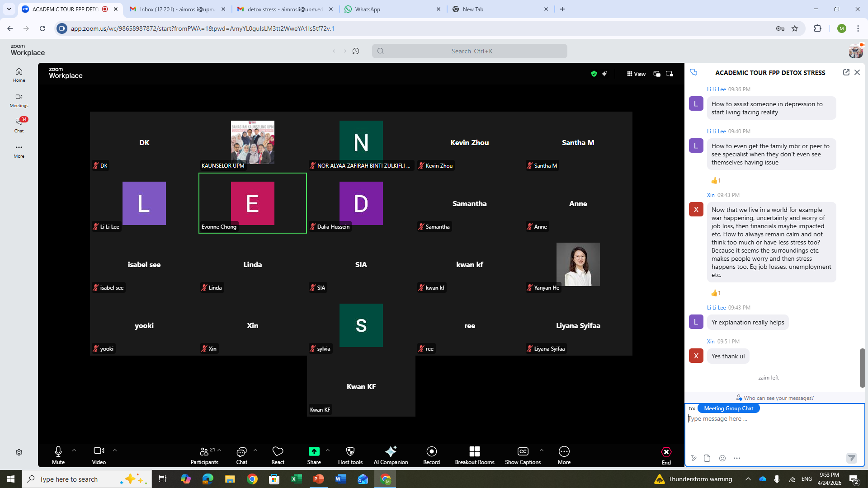868x488 pixels.
Task: Expand audio options arrow beside Mute
Action: point(74,450)
